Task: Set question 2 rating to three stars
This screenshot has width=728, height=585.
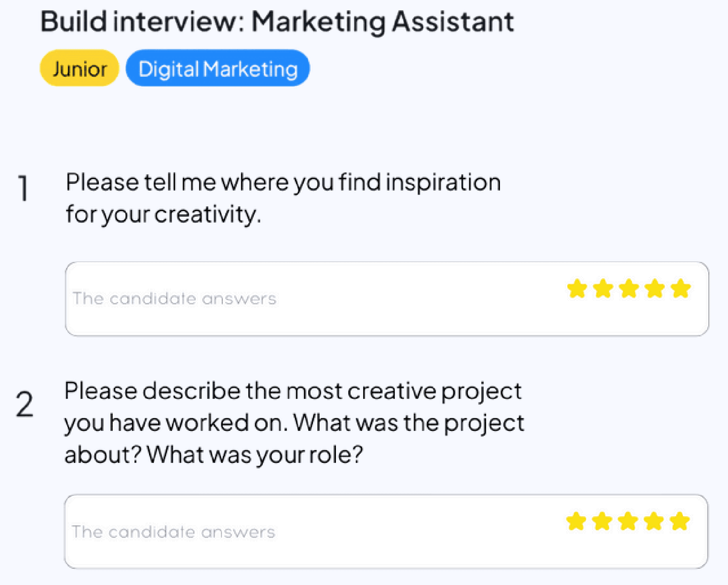Action: coord(628,521)
